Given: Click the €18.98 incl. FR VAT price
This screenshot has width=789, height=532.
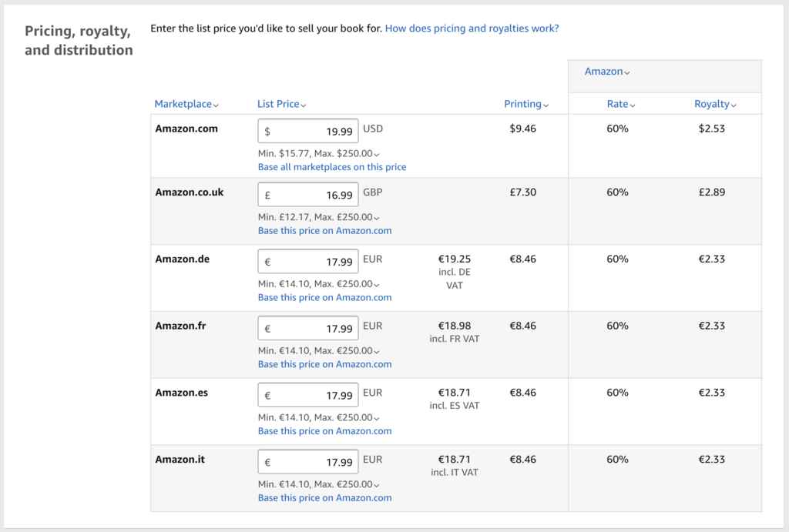Looking at the screenshot, I should click(x=455, y=333).
